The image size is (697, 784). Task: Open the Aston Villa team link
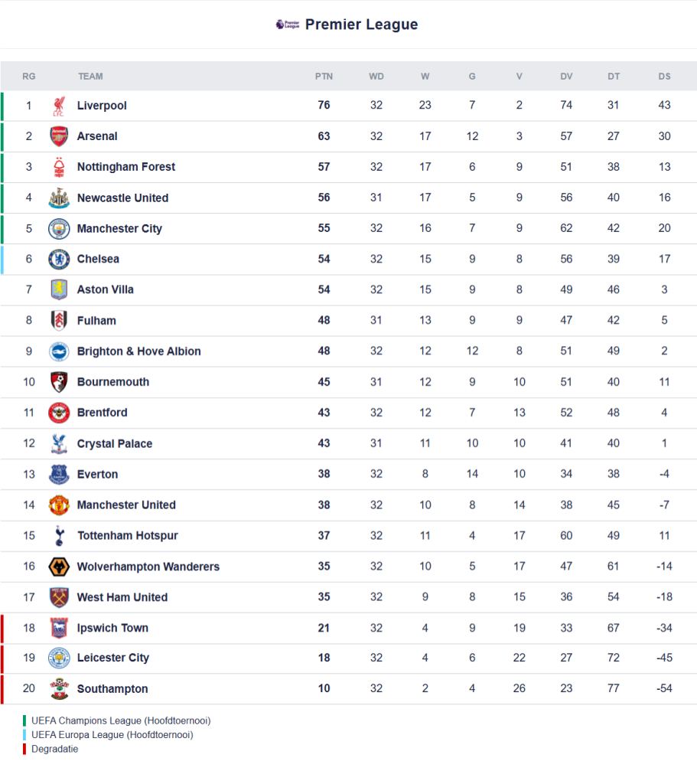(106, 289)
